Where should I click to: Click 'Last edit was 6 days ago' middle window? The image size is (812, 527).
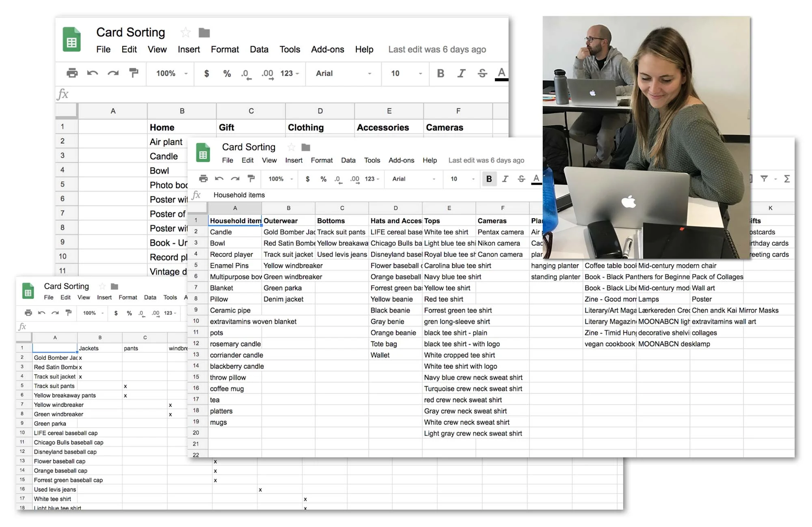point(486,160)
